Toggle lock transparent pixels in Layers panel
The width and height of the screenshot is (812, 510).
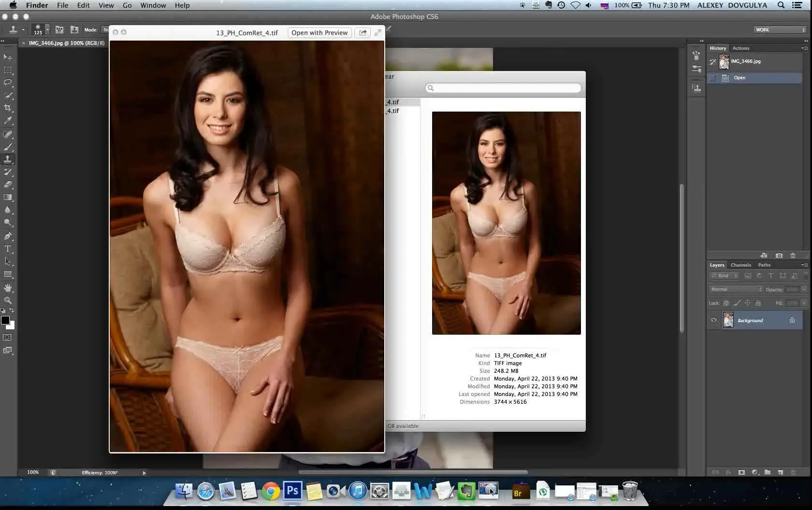(x=726, y=303)
